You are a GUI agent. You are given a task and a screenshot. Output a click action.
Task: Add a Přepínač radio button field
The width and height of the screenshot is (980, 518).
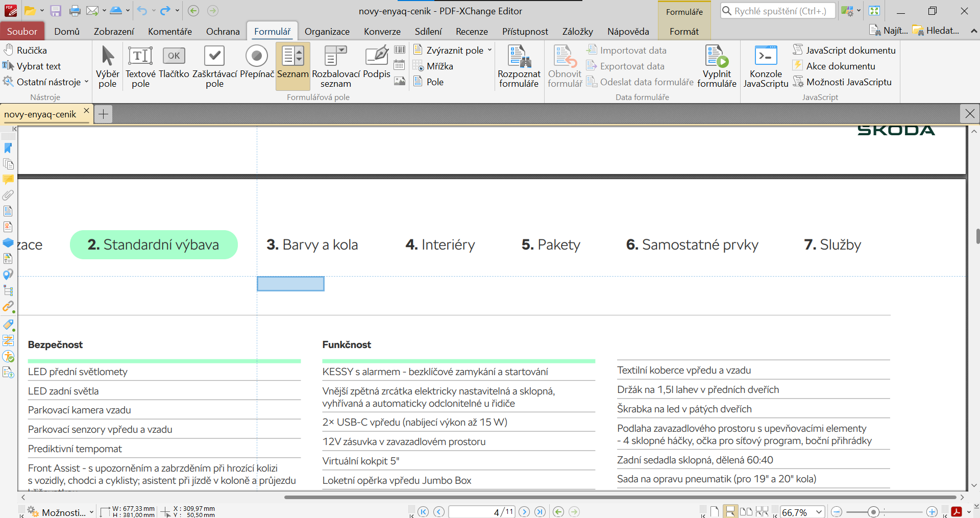[257, 62]
